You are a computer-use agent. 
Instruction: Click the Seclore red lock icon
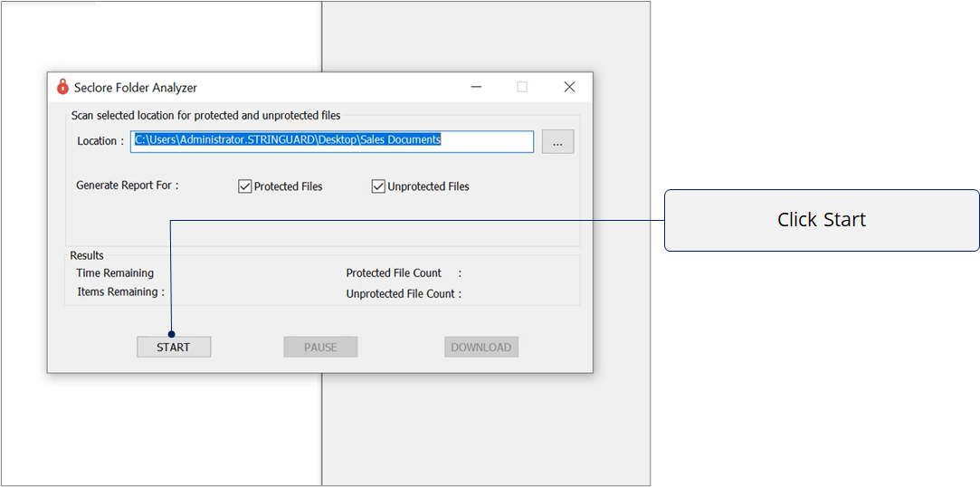coord(62,87)
